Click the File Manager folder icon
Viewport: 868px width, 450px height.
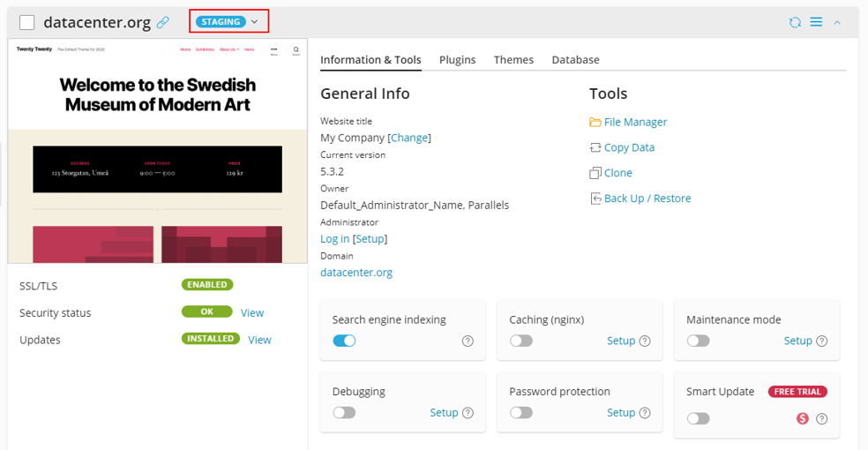[x=595, y=122]
